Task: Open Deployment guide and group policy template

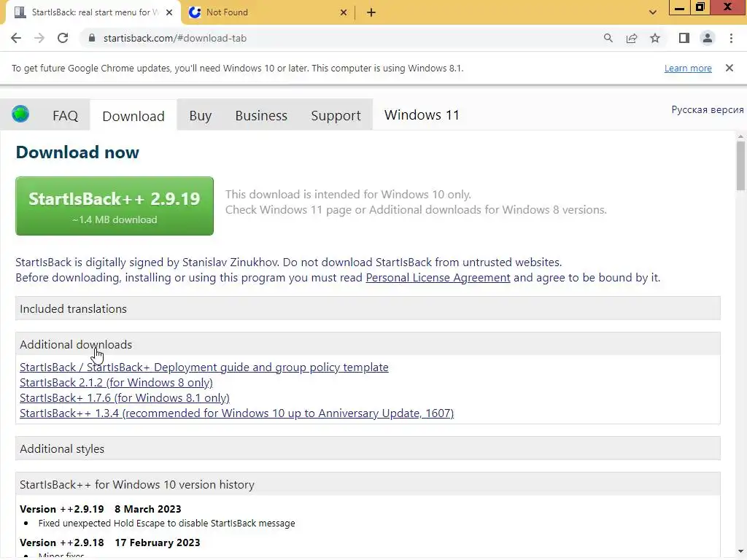Action: point(204,367)
